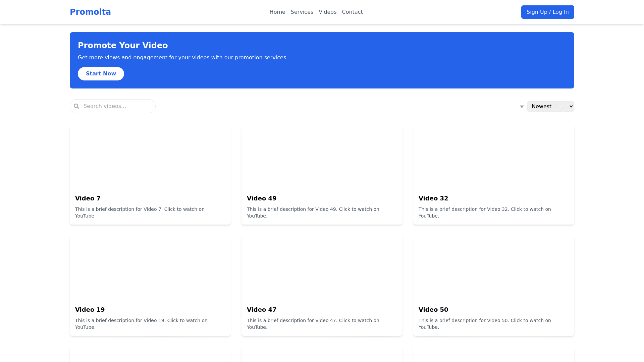Click the Promolta logo
This screenshot has width=644, height=362.
[x=90, y=12]
